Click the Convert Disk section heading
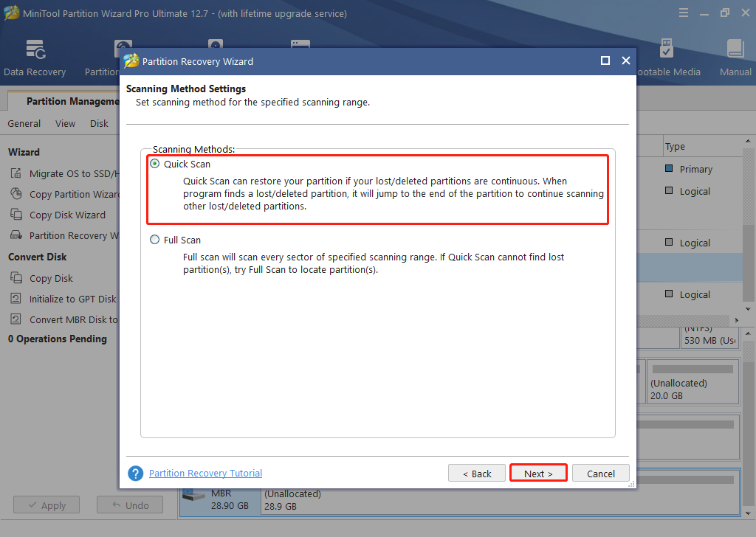The width and height of the screenshot is (756, 537). [37, 257]
